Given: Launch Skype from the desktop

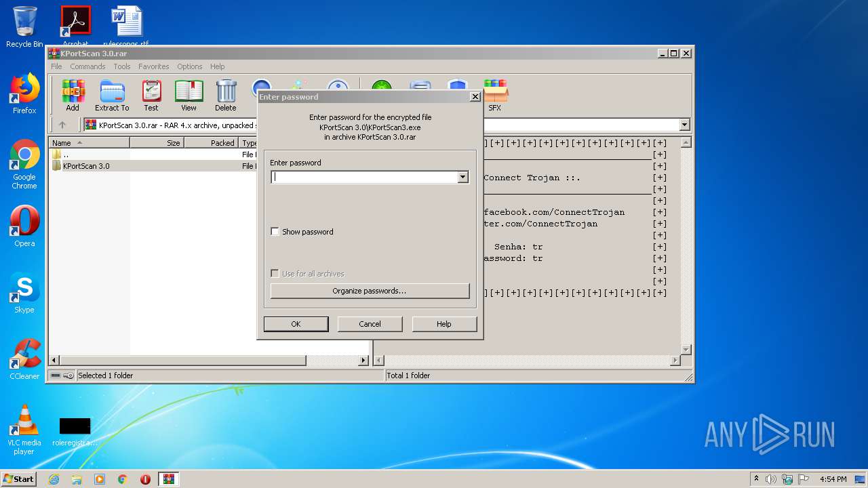Looking at the screenshot, I should point(24,293).
